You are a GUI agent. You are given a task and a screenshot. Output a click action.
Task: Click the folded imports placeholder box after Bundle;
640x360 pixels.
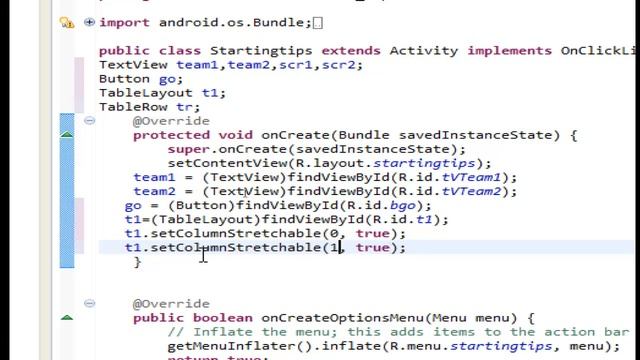(x=318, y=23)
